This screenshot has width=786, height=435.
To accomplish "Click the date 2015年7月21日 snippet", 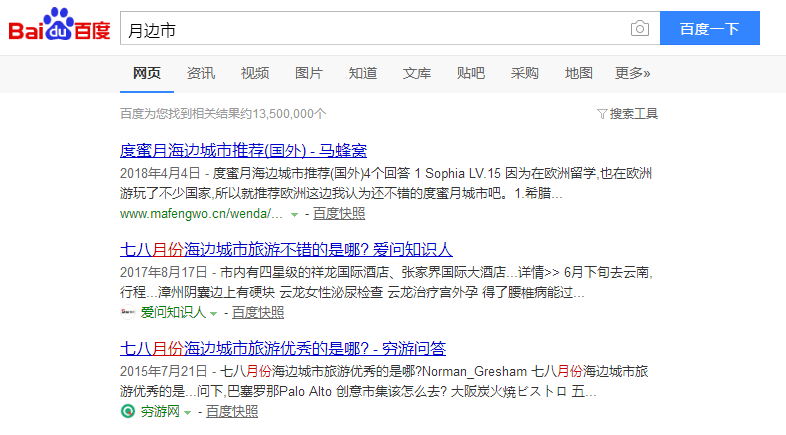I will point(163,371).
